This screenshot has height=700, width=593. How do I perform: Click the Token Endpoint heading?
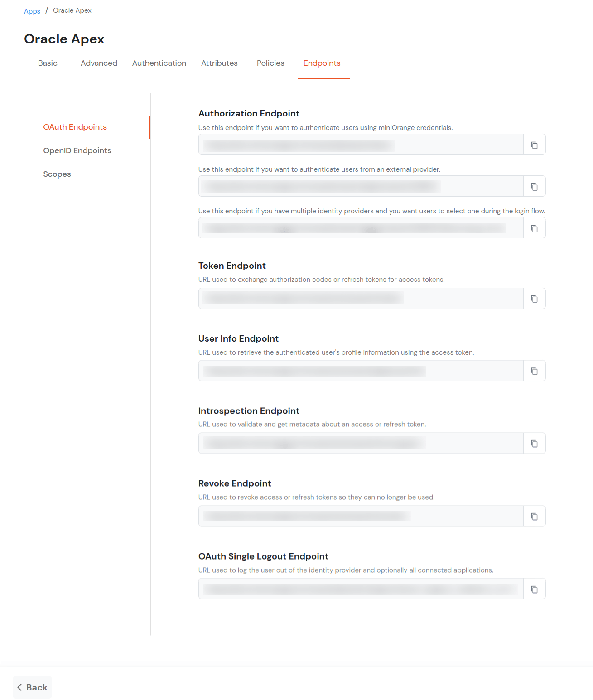tap(232, 266)
